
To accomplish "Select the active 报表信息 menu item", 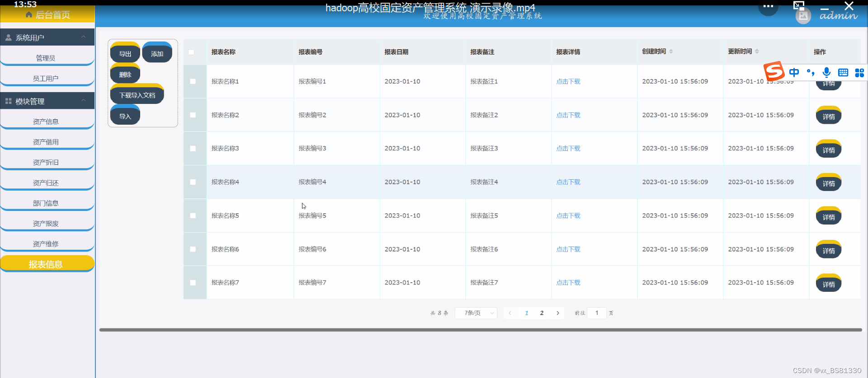I will point(47,264).
